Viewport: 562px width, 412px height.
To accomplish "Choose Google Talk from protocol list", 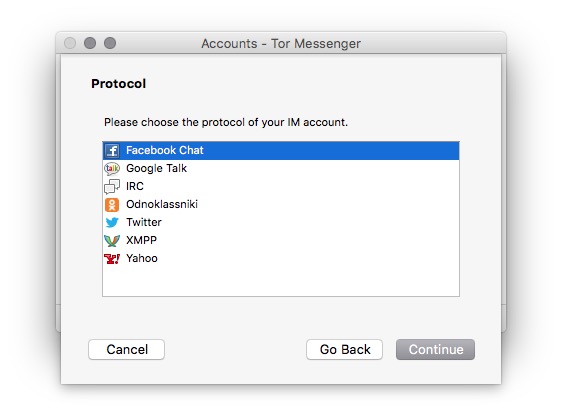I will click(156, 168).
